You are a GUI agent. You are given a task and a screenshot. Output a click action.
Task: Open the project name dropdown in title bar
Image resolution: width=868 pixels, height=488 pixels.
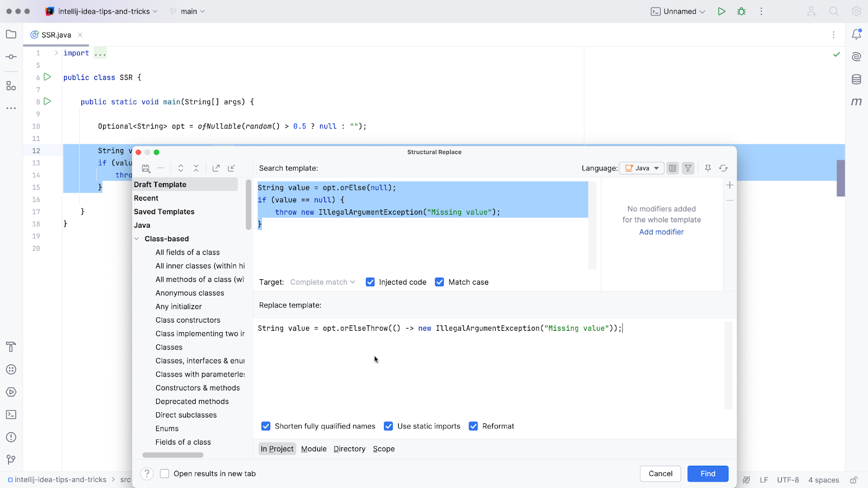click(x=102, y=11)
